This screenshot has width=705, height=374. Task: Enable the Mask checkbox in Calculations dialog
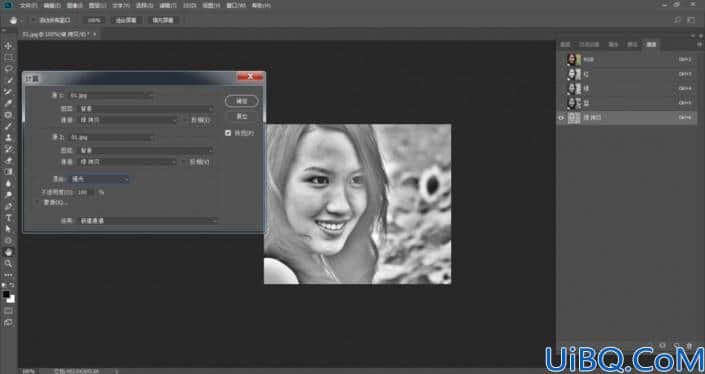click(37, 203)
